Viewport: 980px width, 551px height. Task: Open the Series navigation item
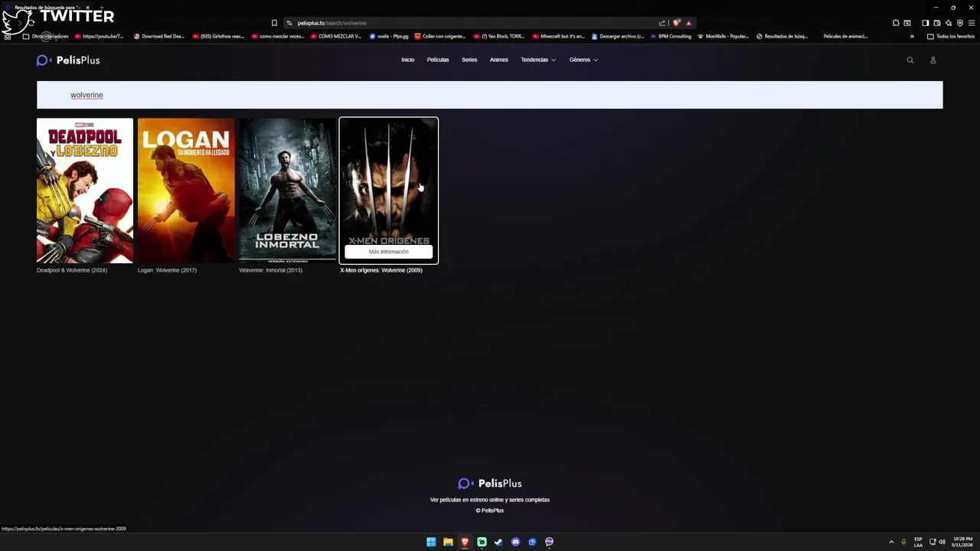click(x=469, y=60)
